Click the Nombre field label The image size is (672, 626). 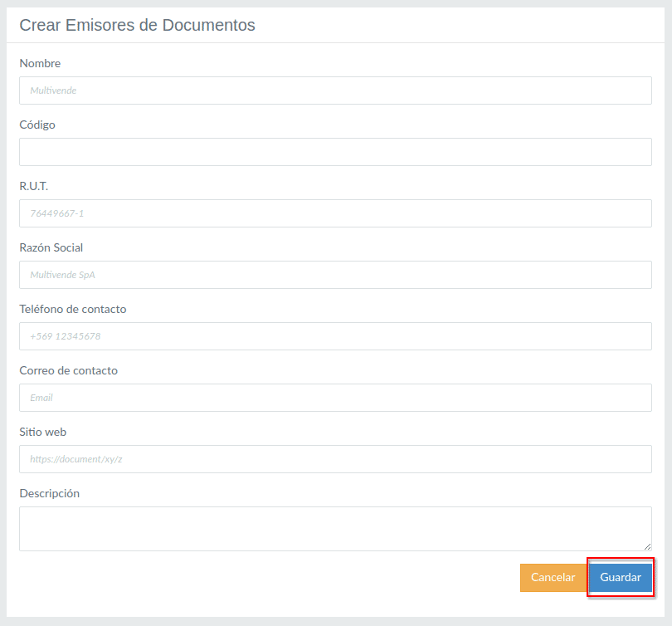40,63
